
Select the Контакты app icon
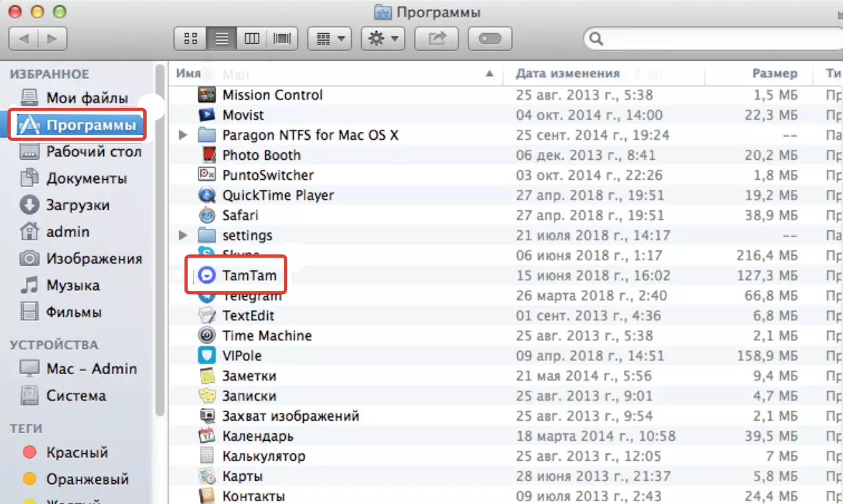tap(207, 496)
